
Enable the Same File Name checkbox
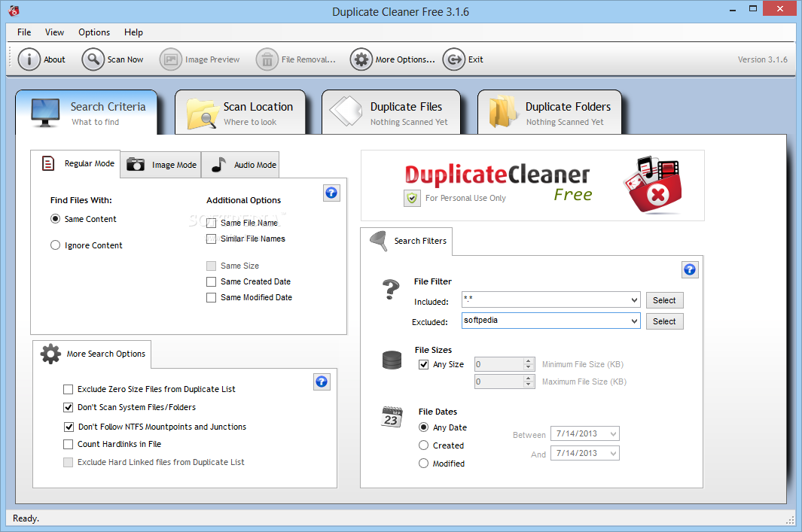211,223
